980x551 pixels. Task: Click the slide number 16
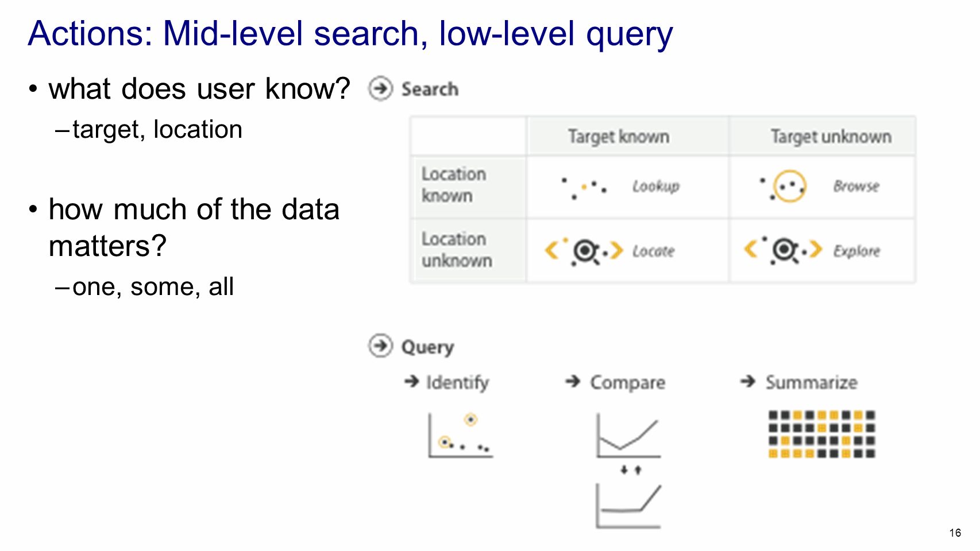click(x=955, y=533)
